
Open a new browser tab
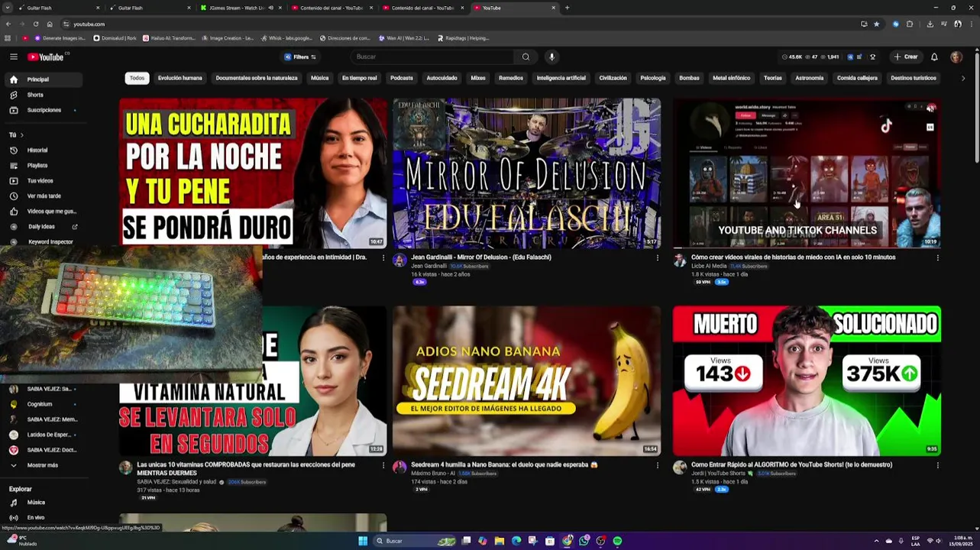567,8
